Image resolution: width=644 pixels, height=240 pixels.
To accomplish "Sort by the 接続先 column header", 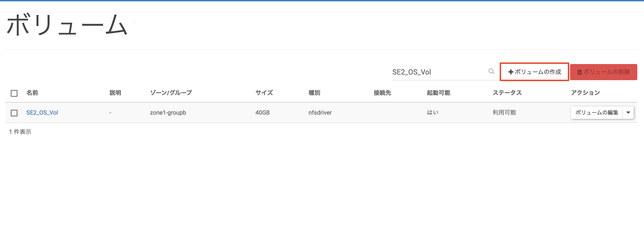I will pos(382,93).
